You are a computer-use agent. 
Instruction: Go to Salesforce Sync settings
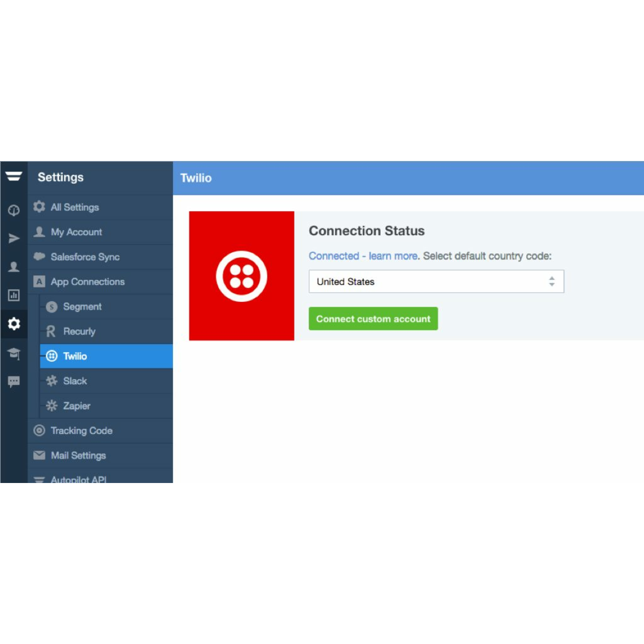pos(85,257)
